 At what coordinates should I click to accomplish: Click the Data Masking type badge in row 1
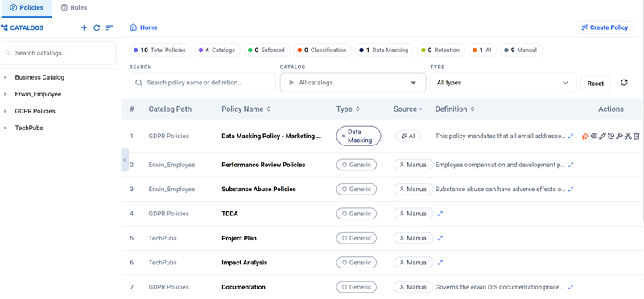tap(358, 136)
